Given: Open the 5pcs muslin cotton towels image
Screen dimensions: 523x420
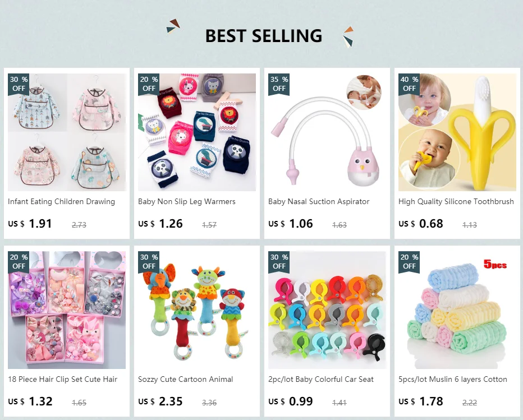Looking at the screenshot, I should point(457,310).
